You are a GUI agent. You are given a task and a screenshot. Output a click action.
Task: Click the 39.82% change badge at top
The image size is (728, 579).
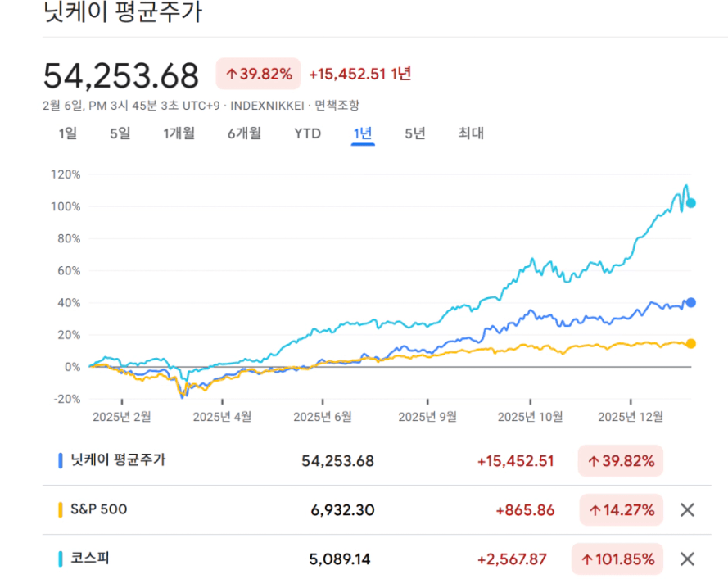[258, 74]
